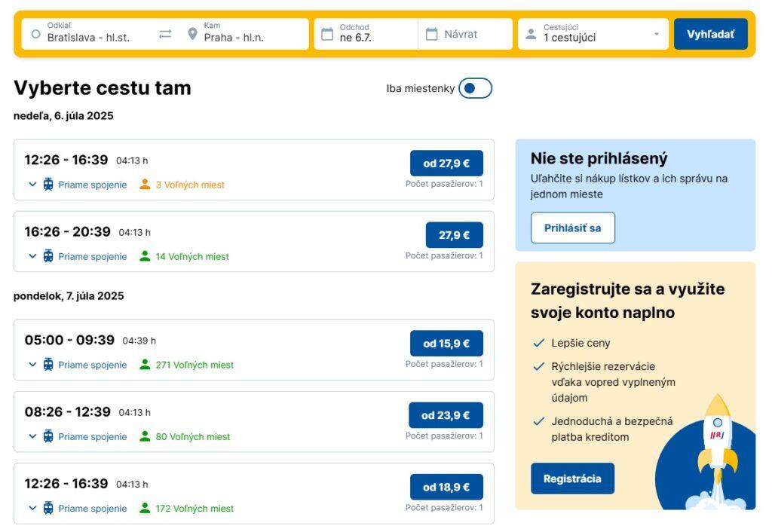Click the Návrat calendar icon
Image resolution: width=772 pixels, height=532 pixels.
(x=431, y=34)
